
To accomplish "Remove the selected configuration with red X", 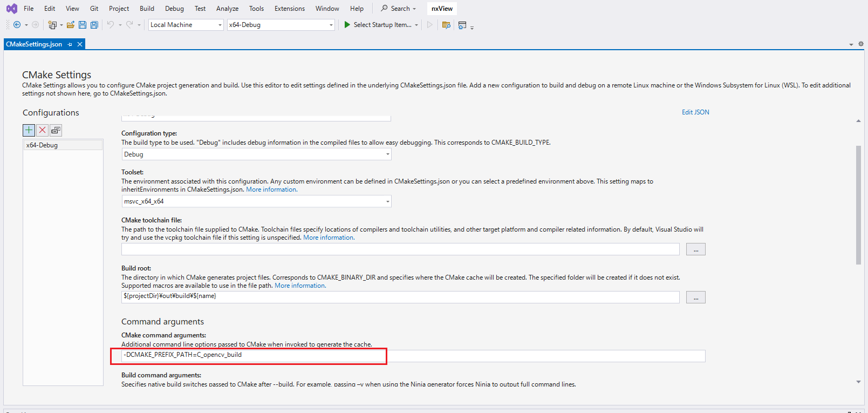I will point(42,130).
